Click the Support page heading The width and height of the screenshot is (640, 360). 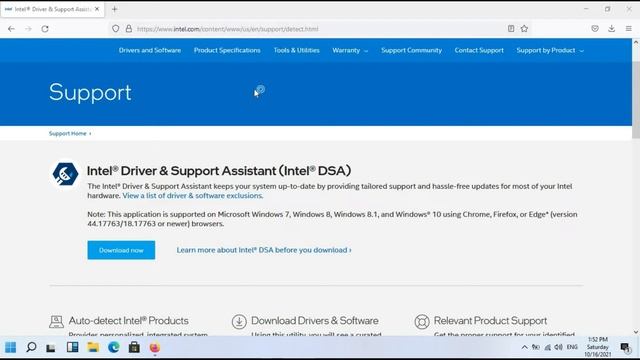point(90,93)
